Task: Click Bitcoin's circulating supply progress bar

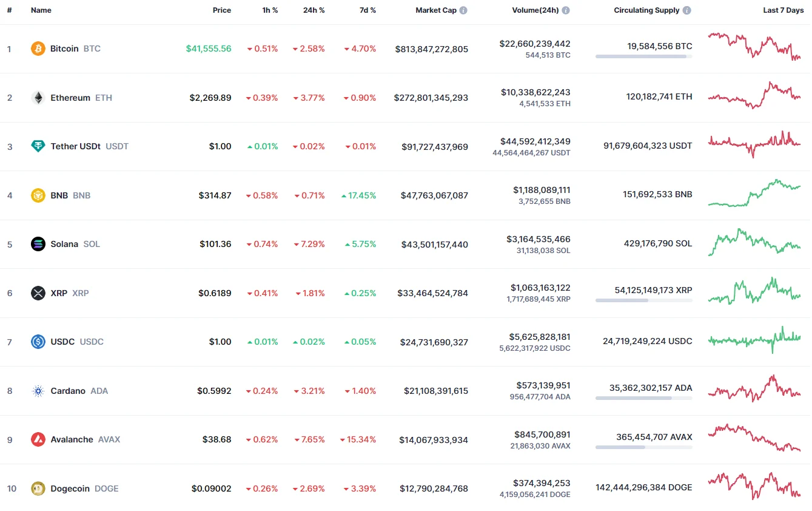Action: point(643,56)
